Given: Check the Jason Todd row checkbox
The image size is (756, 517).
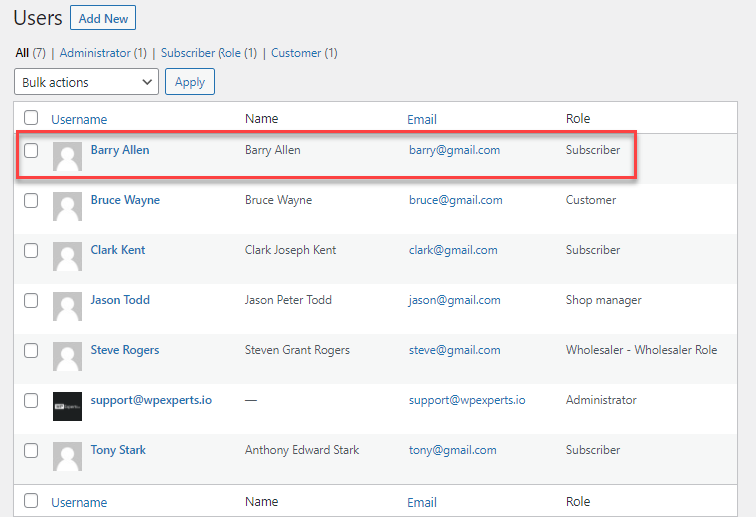Looking at the screenshot, I should pos(31,300).
